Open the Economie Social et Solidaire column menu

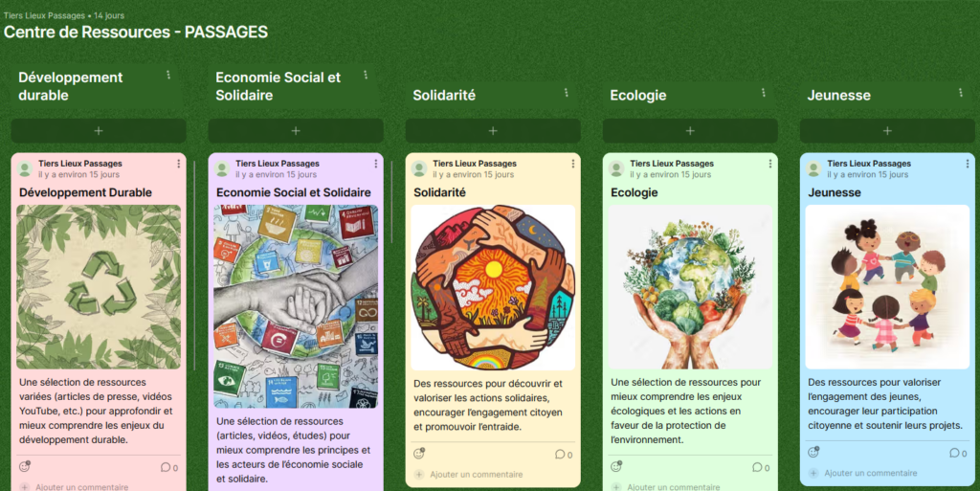pyautogui.click(x=366, y=75)
